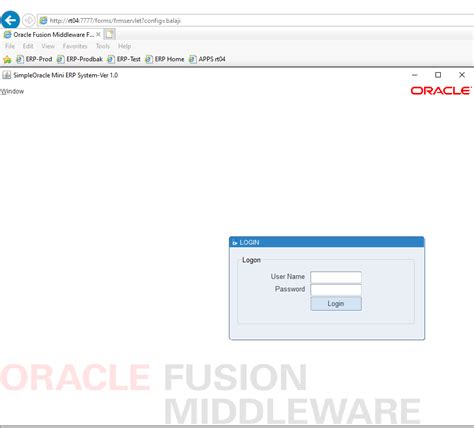Select the Oracle Fusion Middleware browser tab

coord(52,35)
